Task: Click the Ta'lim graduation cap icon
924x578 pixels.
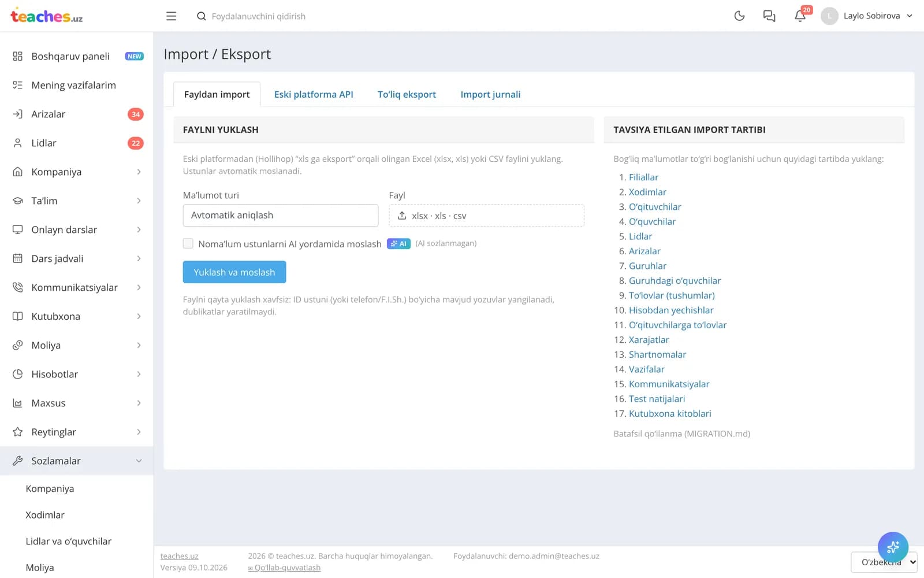Action: click(x=18, y=201)
